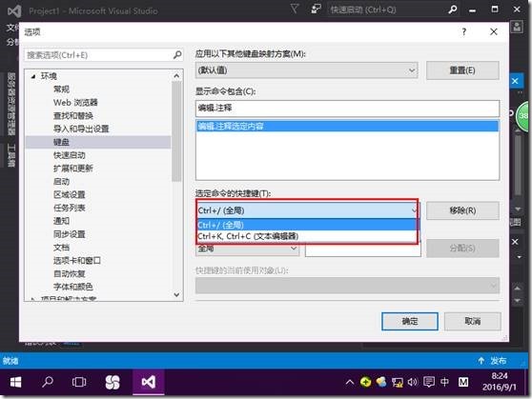The image size is (532, 399).
Task: Click the 中 input language indicator
Action: pyautogui.click(x=444, y=383)
